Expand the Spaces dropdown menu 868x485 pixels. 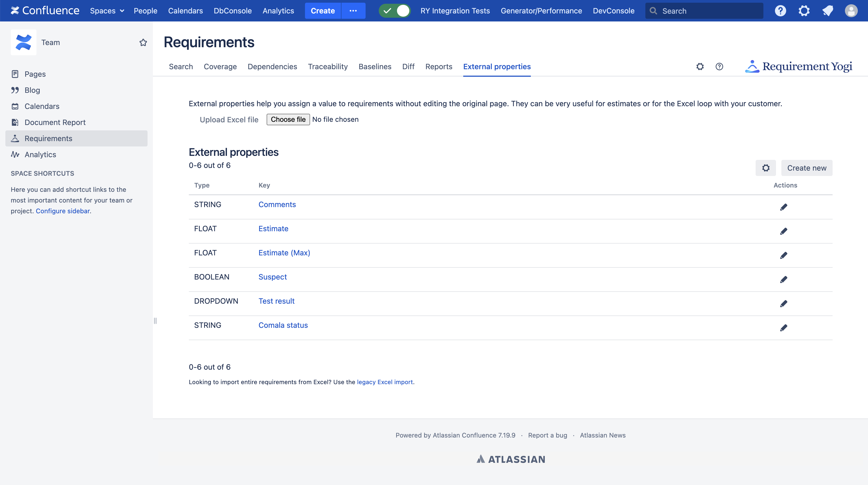[107, 11]
